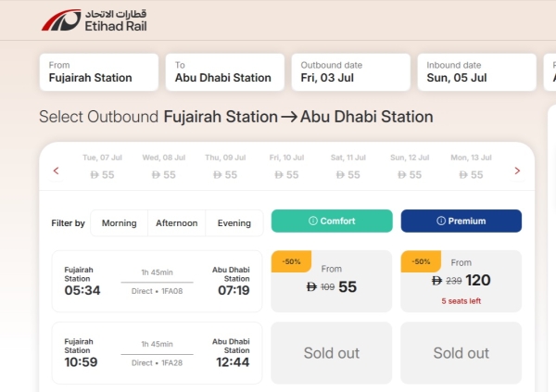556x392 pixels.
Task: Select Fri, 10 Jul date tab
Action: 286,167
